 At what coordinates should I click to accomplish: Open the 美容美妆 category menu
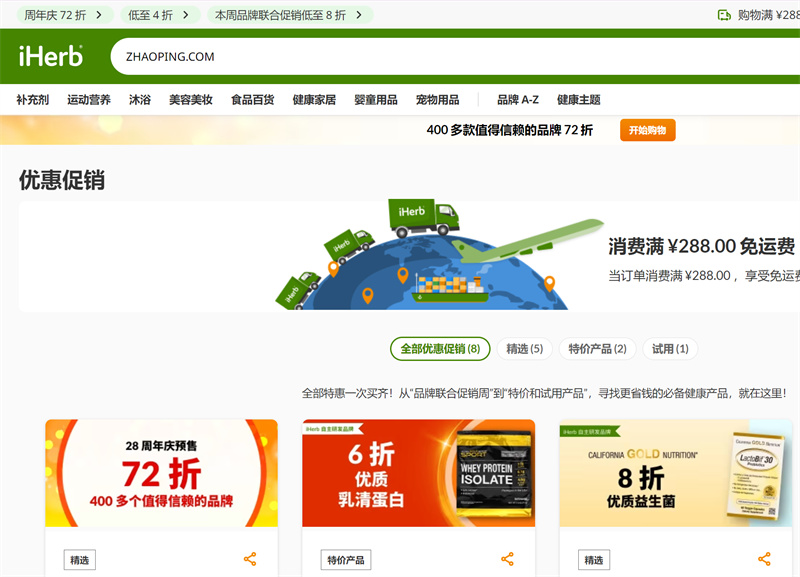(191, 99)
